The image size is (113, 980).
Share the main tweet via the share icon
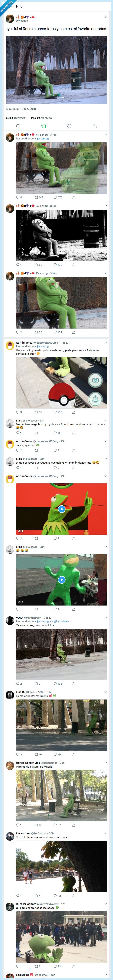(94, 126)
